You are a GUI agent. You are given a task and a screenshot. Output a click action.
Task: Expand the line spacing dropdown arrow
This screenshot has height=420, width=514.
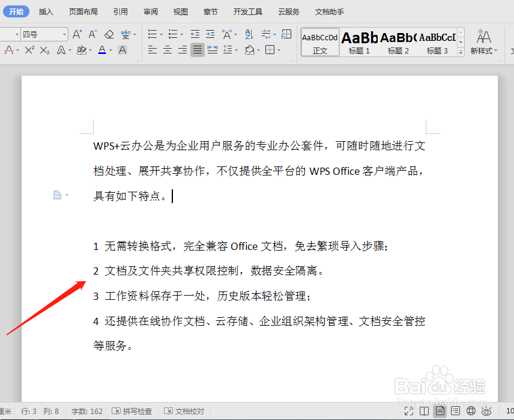point(237,50)
